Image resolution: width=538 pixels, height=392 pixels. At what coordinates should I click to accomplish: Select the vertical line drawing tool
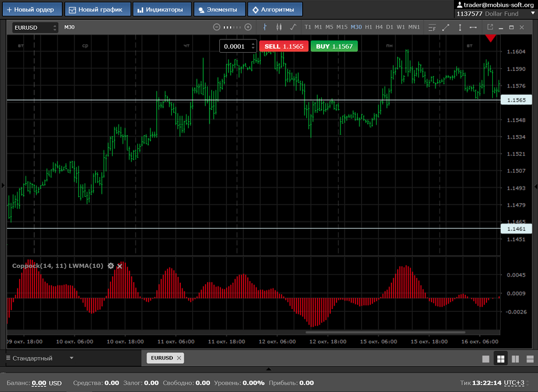[x=460, y=27]
